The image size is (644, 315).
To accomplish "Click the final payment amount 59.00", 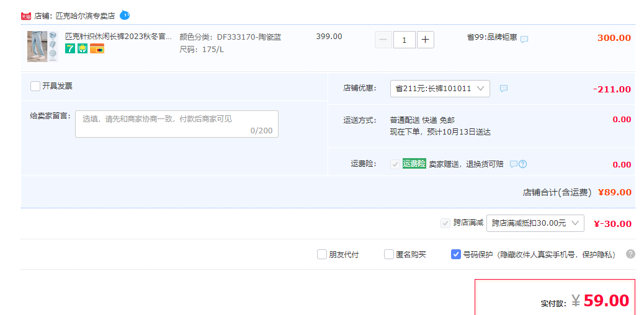I will point(606,301).
